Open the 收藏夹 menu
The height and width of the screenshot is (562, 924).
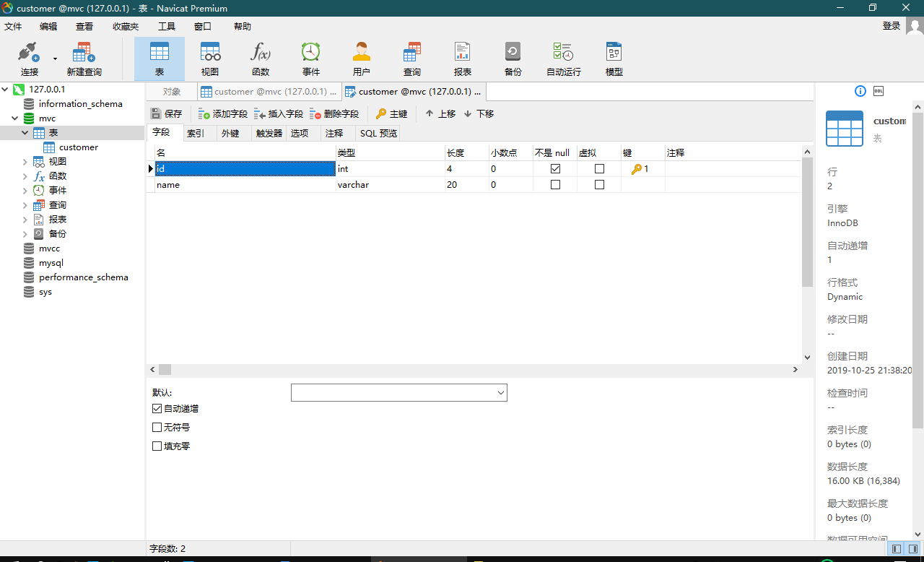(x=126, y=27)
